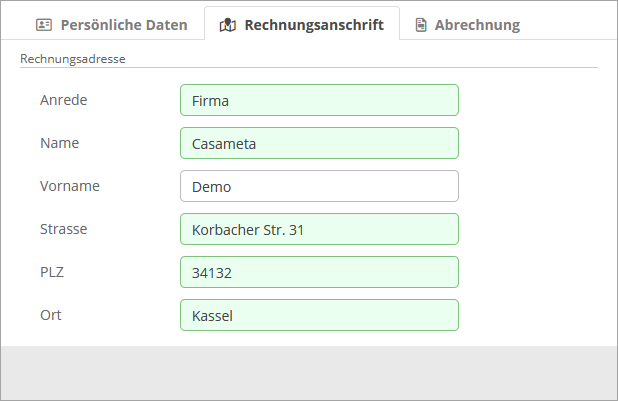Focus the Anrede field containing Firma
Screen dimensions: 618x401
tap(319, 100)
